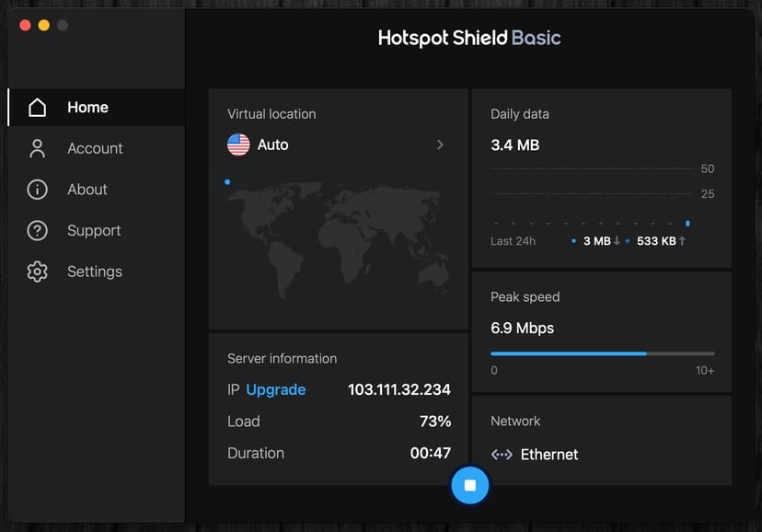
Task: Click the US flag icon
Action: [238, 145]
